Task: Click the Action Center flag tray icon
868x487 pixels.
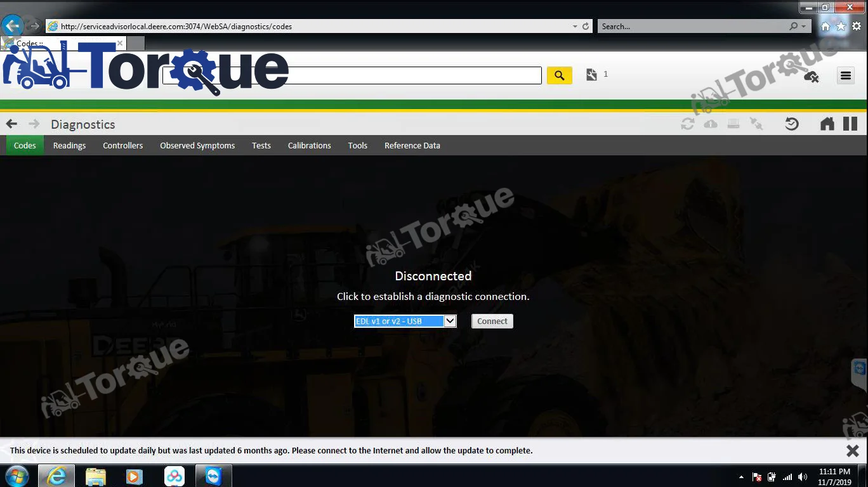Action: [x=757, y=477]
